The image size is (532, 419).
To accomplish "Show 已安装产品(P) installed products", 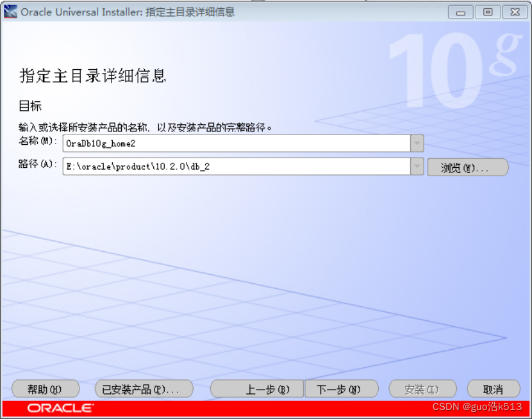I will 144,388.
